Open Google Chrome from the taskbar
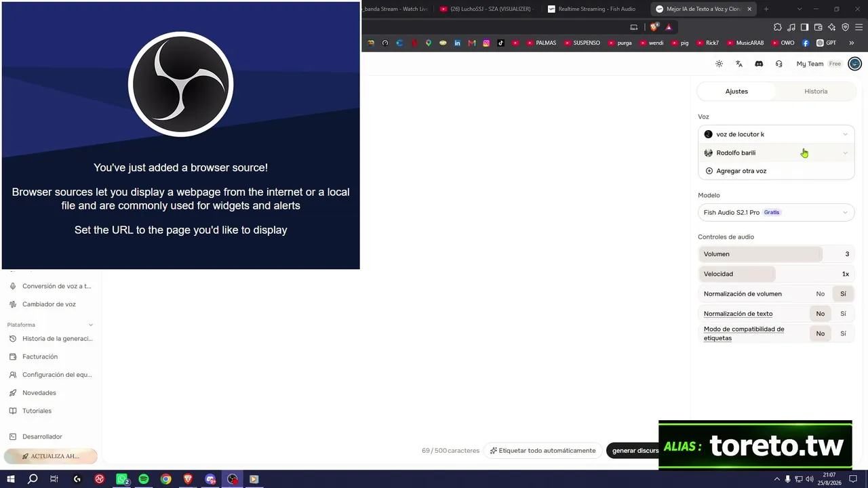The width and height of the screenshot is (868, 488). [x=166, y=479]
